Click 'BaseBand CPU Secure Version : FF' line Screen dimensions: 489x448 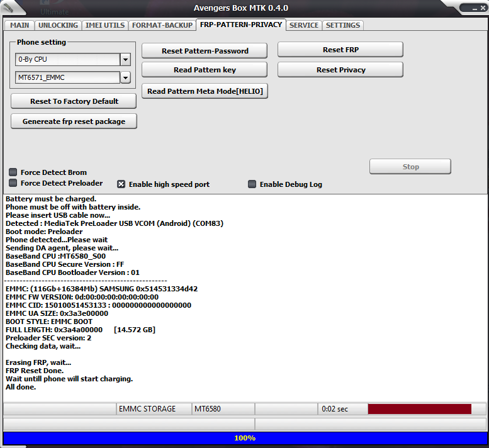65,264
